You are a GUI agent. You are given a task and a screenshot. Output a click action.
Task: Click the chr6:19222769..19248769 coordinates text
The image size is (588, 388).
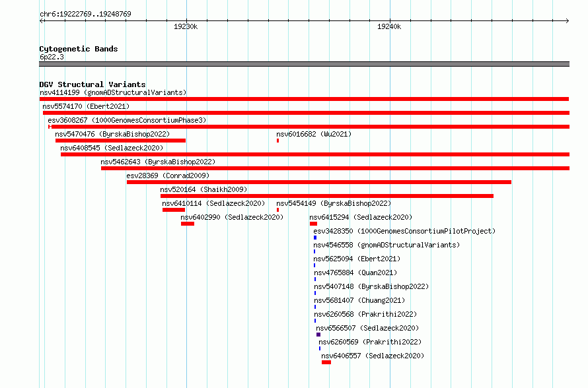85,14
